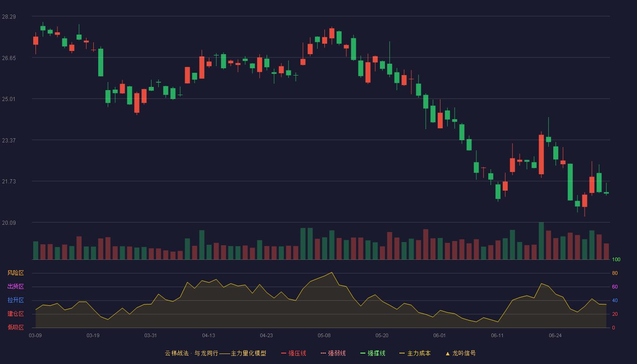This screenshot has height=364, width=637.
Task: Select the 04-13 date on the axis
Action: click(208, 335)
